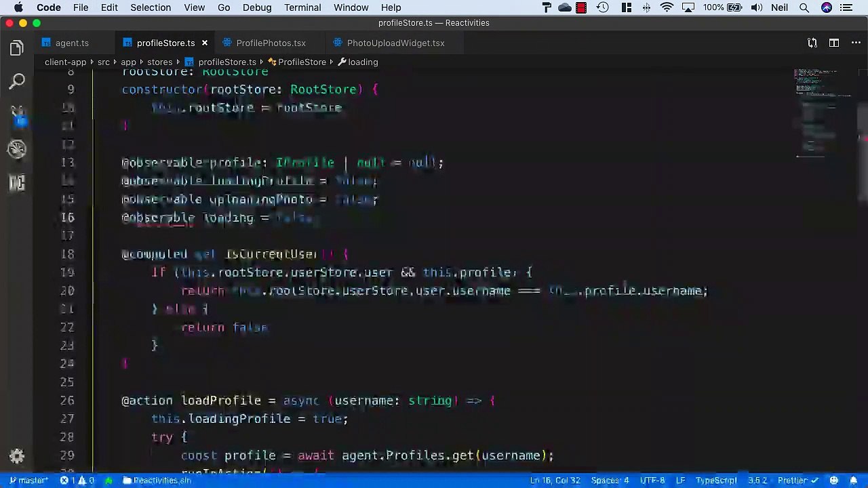
Task: Open the More Actions ellipsis menu
Action: click(854, 43)
